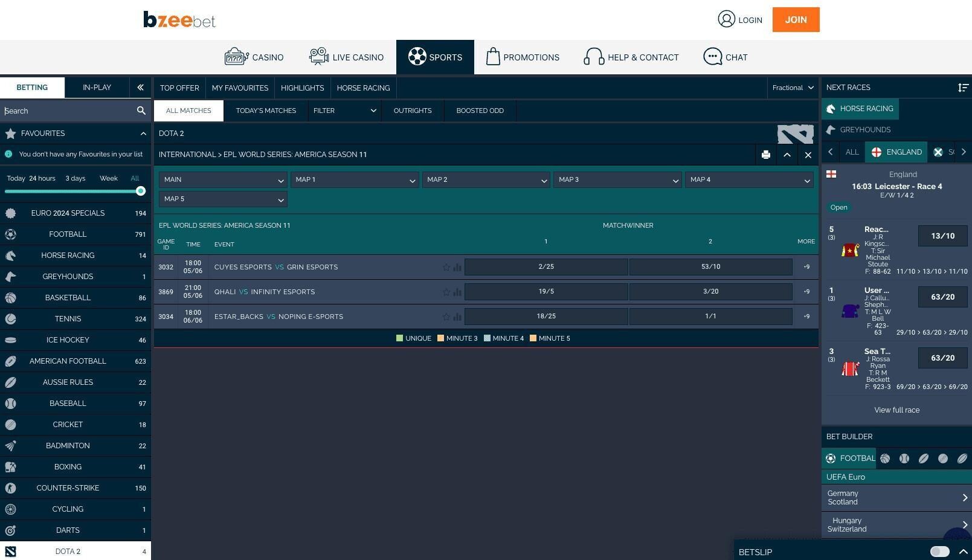Open Help & Contact page
The height and width of the screenshot is (560, 972).
631,57
